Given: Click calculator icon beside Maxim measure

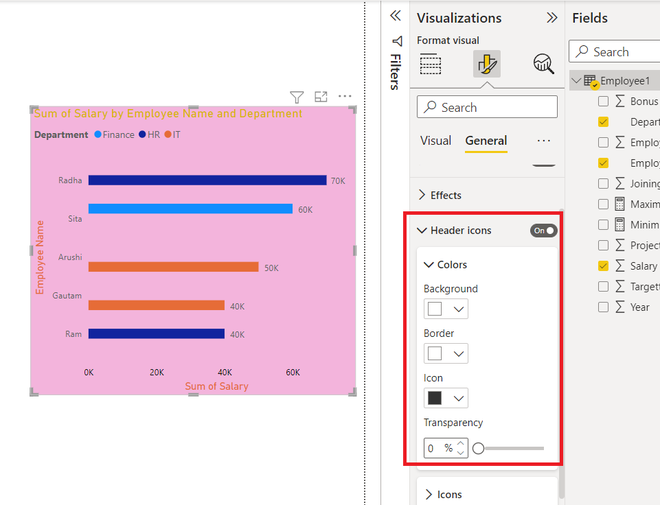Looking at the screenshot, I should pyautogui.click(x=620, y=204).
